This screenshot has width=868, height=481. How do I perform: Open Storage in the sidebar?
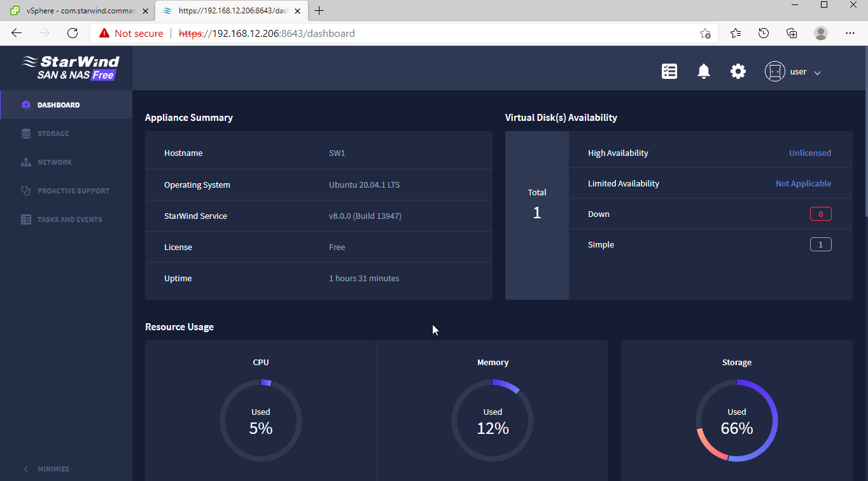[x=66, y=134]
